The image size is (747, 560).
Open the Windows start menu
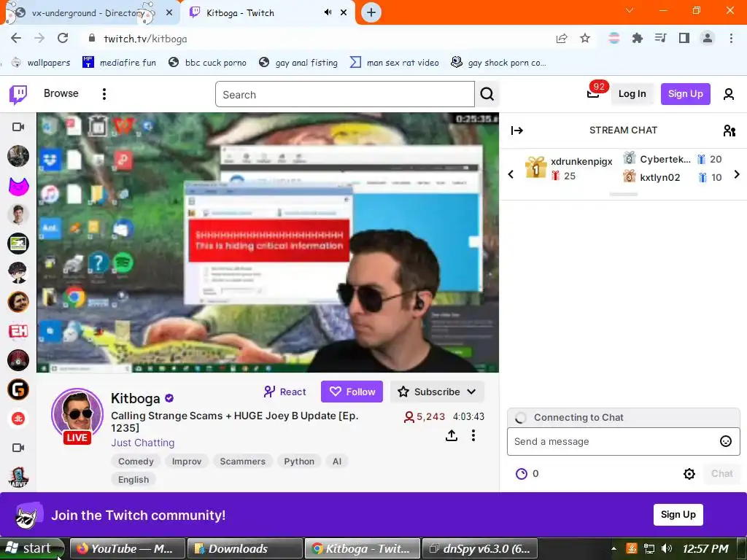pyautogui.click(x=31, y=548)
